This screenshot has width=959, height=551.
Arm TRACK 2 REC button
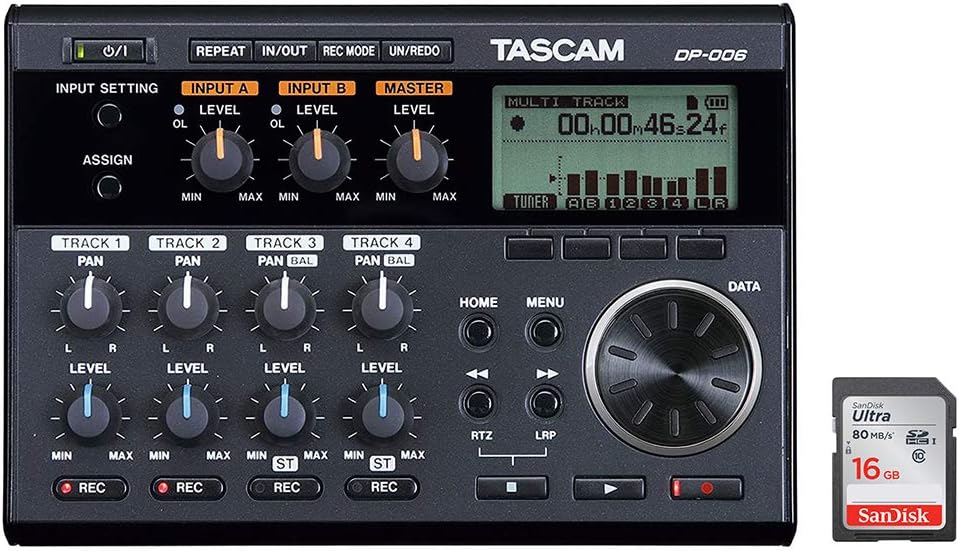click(187, 488)
